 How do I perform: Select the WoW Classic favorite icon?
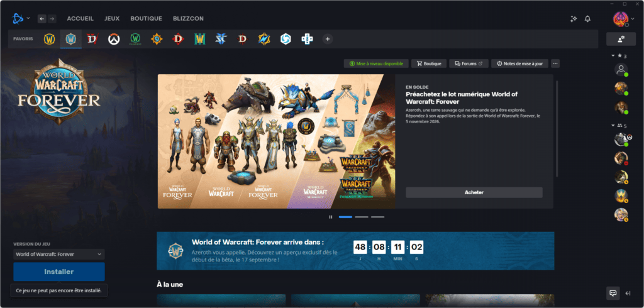click(135, 39)
